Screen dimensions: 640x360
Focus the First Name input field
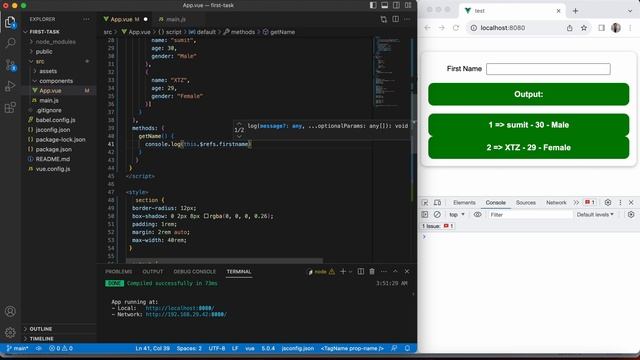[548, 69]
